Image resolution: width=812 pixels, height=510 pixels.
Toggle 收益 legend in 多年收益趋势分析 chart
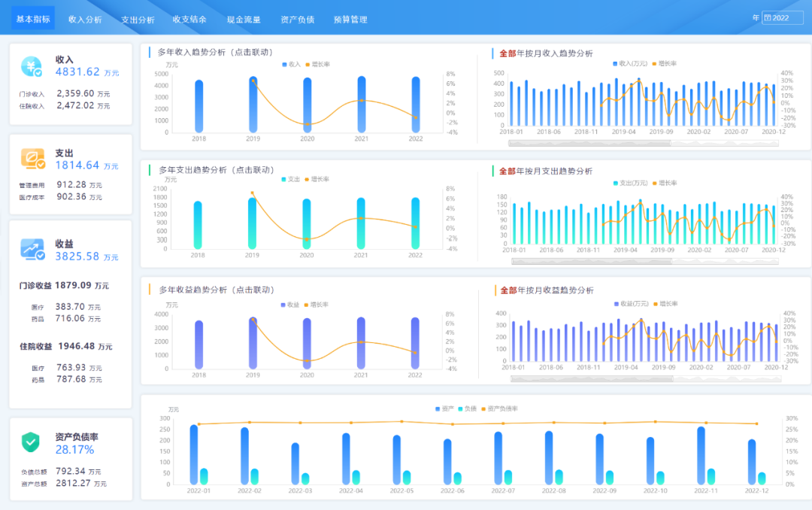point(290,305)
